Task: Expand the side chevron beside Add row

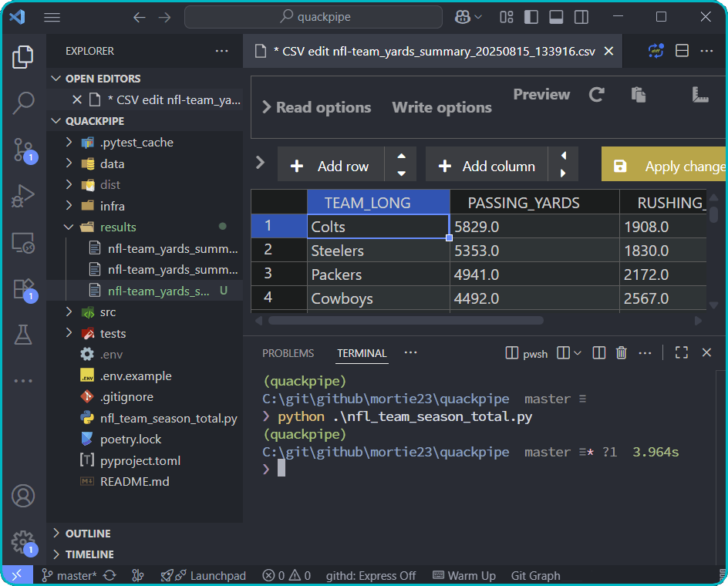Action: (x=260, y=162)
